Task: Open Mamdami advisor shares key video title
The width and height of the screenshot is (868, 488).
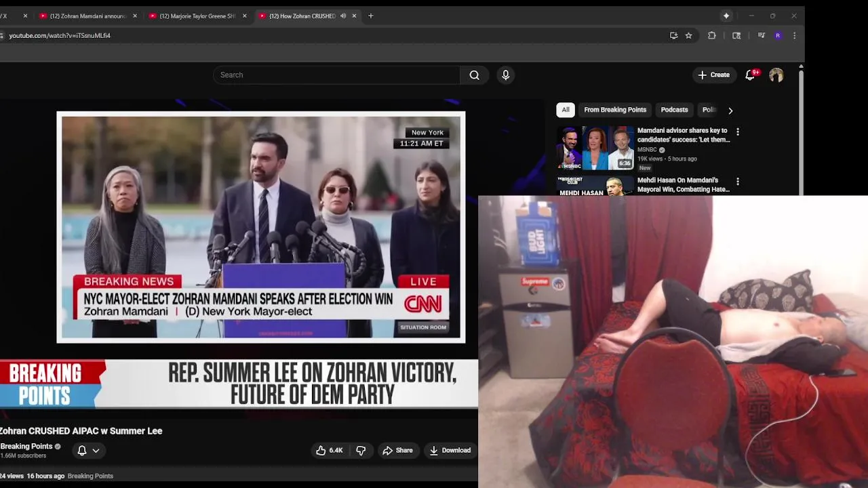Action: 684,135
